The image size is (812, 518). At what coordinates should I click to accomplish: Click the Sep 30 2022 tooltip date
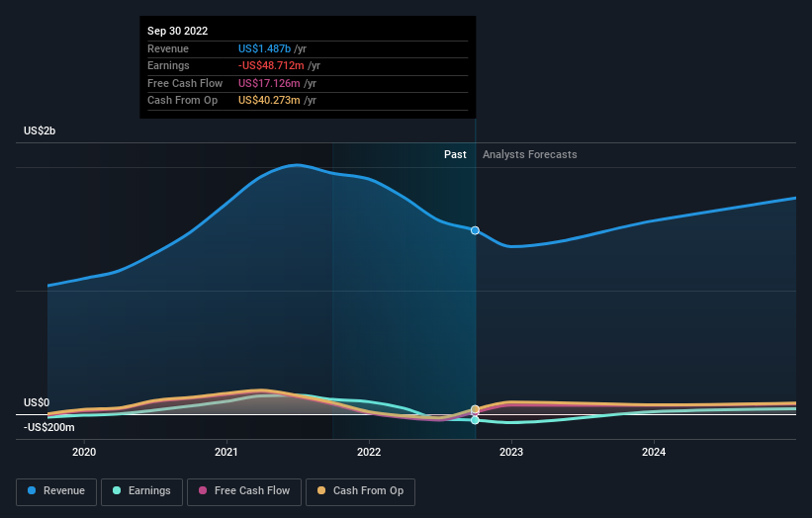pyautogui.click(x=178, y=31)
